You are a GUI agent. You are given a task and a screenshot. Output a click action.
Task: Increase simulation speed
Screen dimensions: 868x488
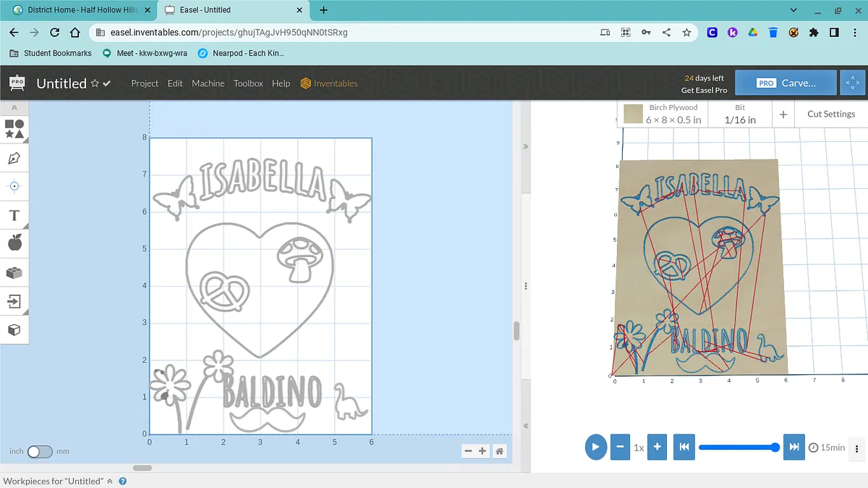click(x=657, y=447)
